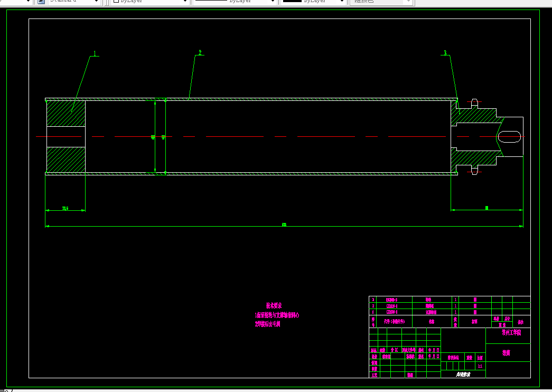Select the left end plug width dimension text

[65, 208]
